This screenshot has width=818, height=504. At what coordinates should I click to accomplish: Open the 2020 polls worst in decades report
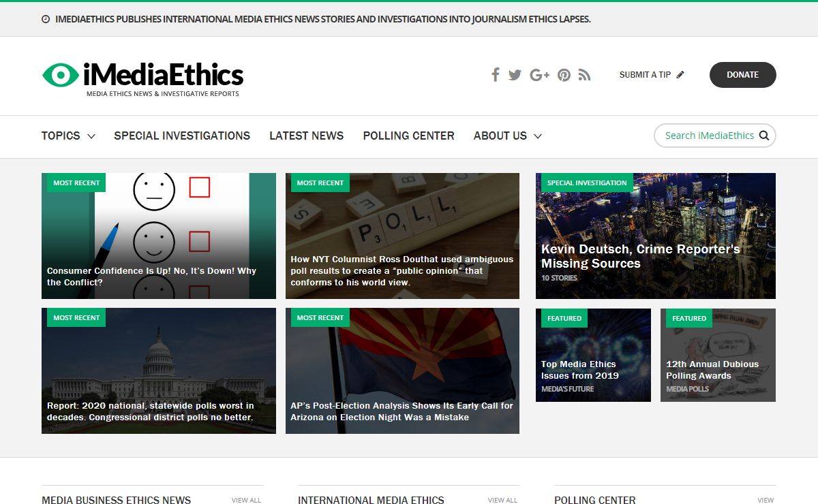click(x=150, y=411)
